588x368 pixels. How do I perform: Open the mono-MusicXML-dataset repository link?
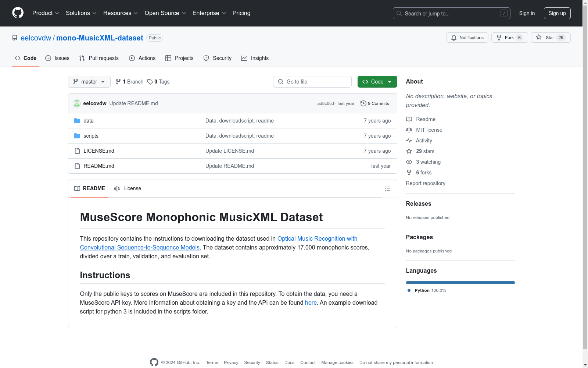100,38
